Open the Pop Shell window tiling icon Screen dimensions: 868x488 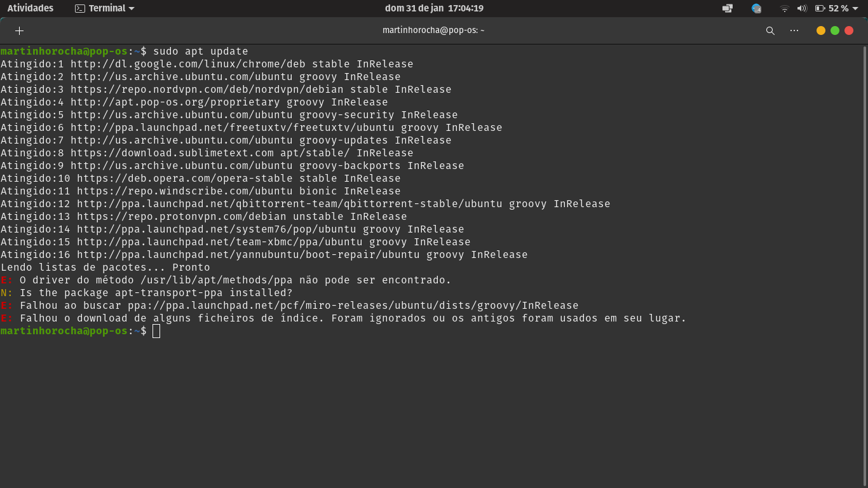tap(728, 8)
